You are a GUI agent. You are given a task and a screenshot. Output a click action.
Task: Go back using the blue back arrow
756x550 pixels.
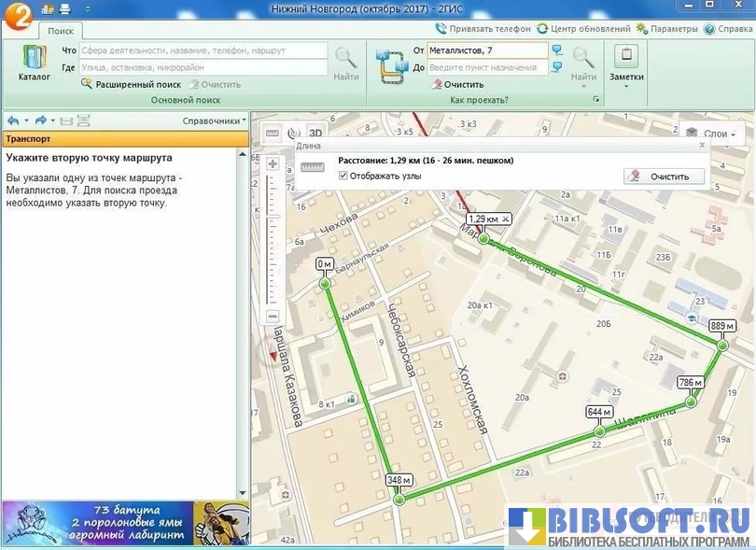tap(13, 120)
